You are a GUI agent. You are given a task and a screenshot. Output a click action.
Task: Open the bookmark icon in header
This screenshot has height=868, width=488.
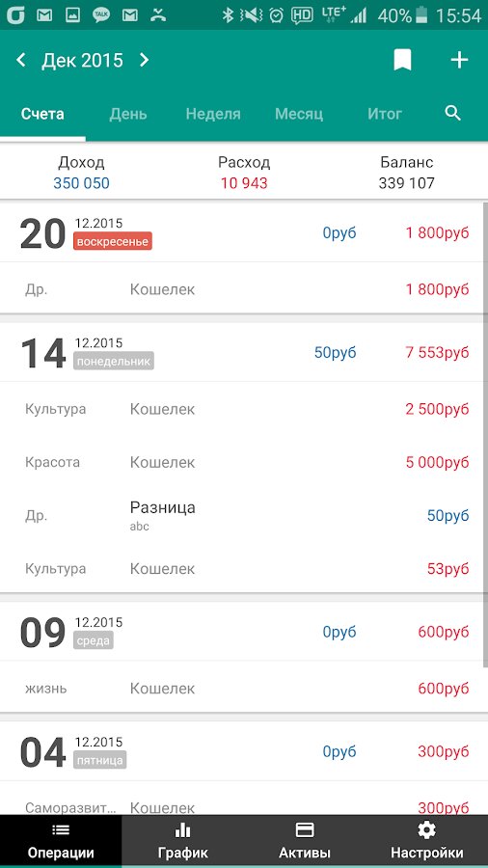tap(403, 60)
